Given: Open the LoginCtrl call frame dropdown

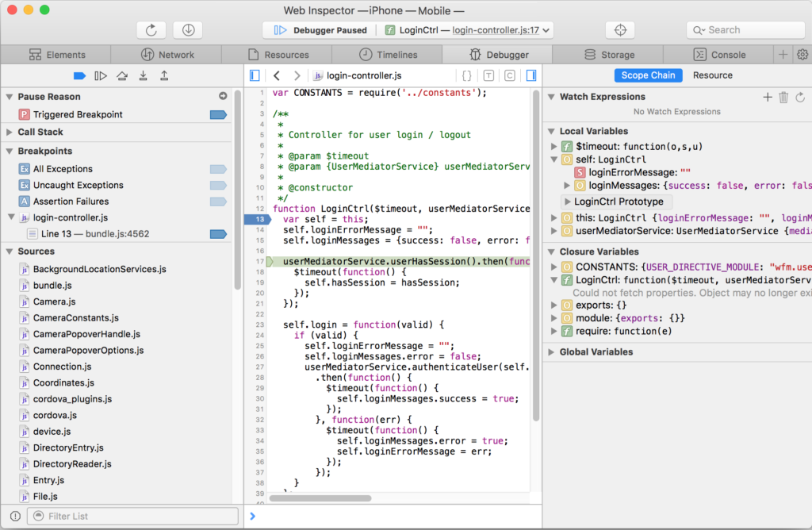Looking at the screenshot, I should [468, 30].
